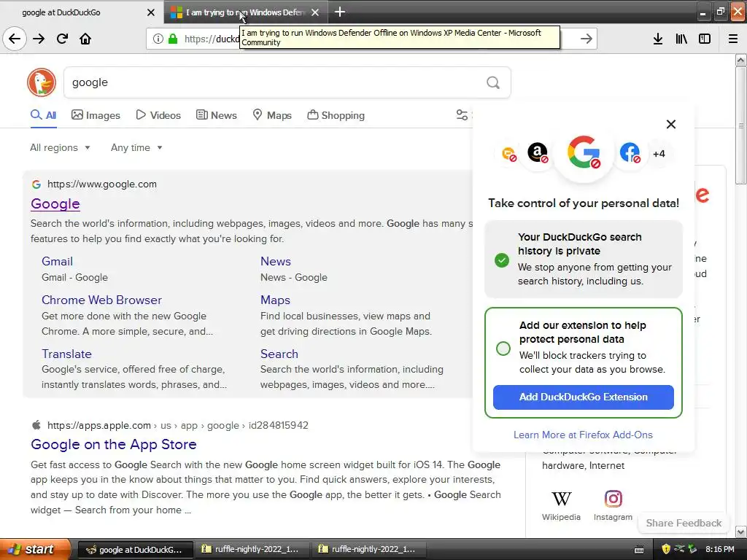Click the Google blocked tracker icon

click(x=584, y=153)
